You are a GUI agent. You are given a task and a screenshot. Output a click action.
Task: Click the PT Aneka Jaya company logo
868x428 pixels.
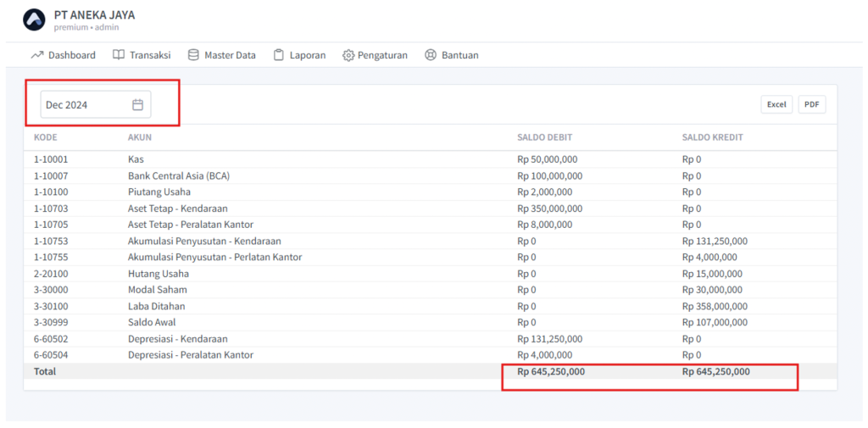[x=34, y=19]
